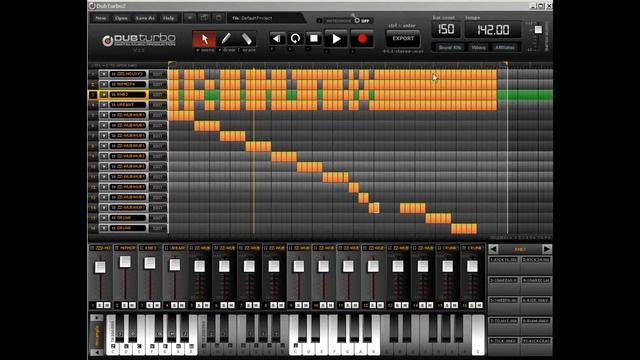
Task: Open the Videos button
Action: 478,48
